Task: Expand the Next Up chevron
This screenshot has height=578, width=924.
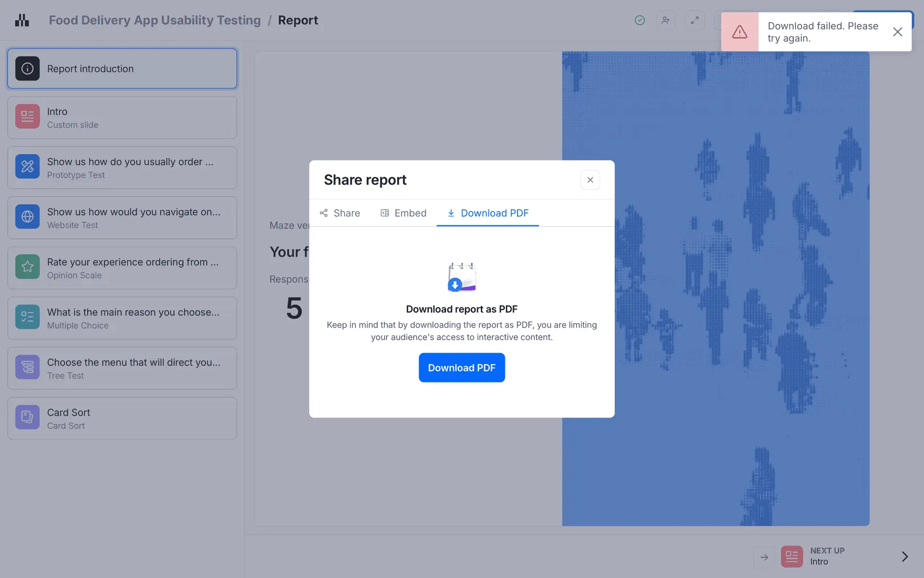Action: click(904, 557)
